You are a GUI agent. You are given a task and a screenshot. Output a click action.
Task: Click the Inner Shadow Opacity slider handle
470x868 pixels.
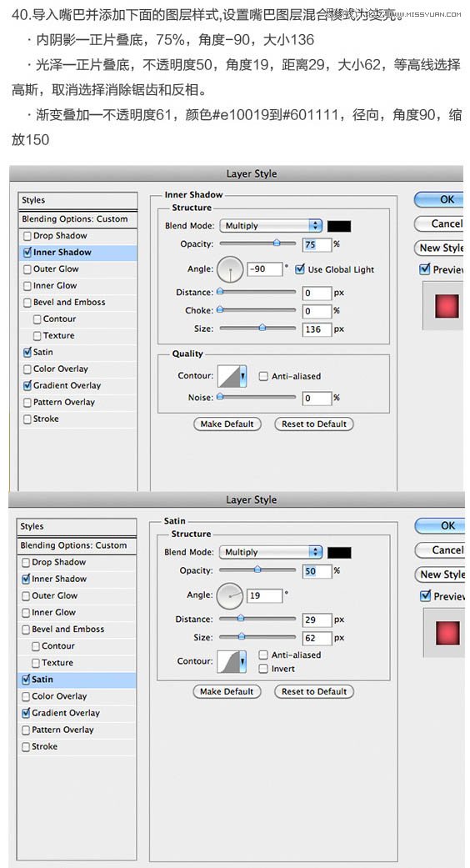click(277, 243)
